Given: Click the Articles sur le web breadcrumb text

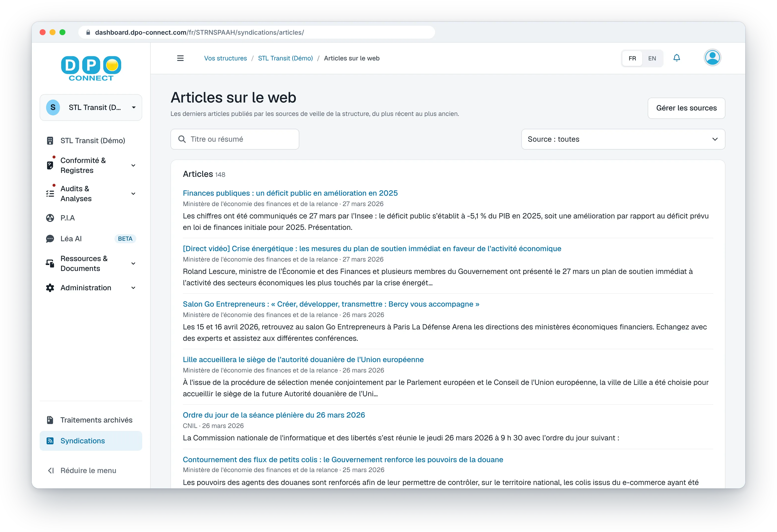Looking at the screenshot, I should click(x=351, y=58).
